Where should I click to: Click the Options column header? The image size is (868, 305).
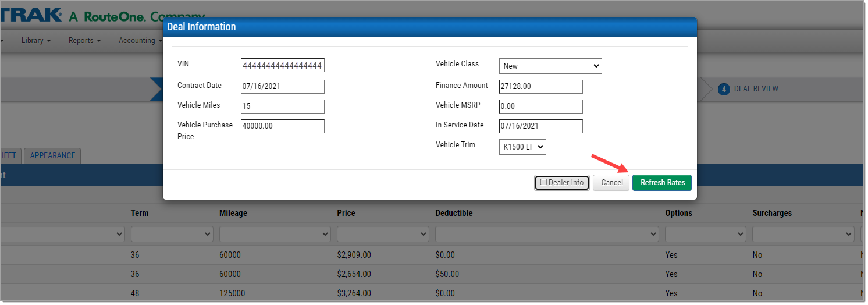(679, 213)
